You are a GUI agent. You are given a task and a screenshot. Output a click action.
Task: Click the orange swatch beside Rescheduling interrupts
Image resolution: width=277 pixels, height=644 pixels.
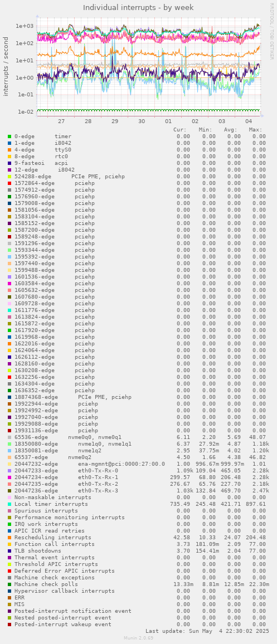(x=9, y=538)
